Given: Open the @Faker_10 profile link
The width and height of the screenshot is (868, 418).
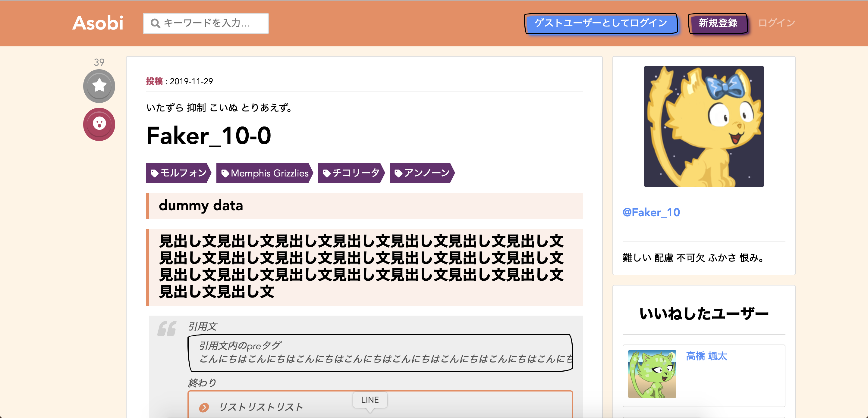Looking at the screenshot, I should tap(651, 212).
